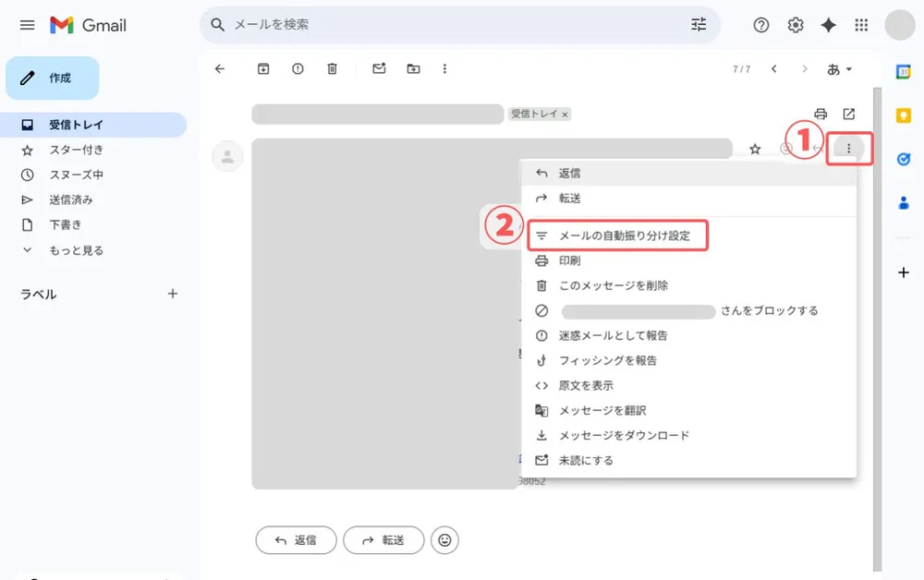Viewport: 924px width, 580px height.
Task: Select さんをブロックする menu item
Action: point(689,310)
